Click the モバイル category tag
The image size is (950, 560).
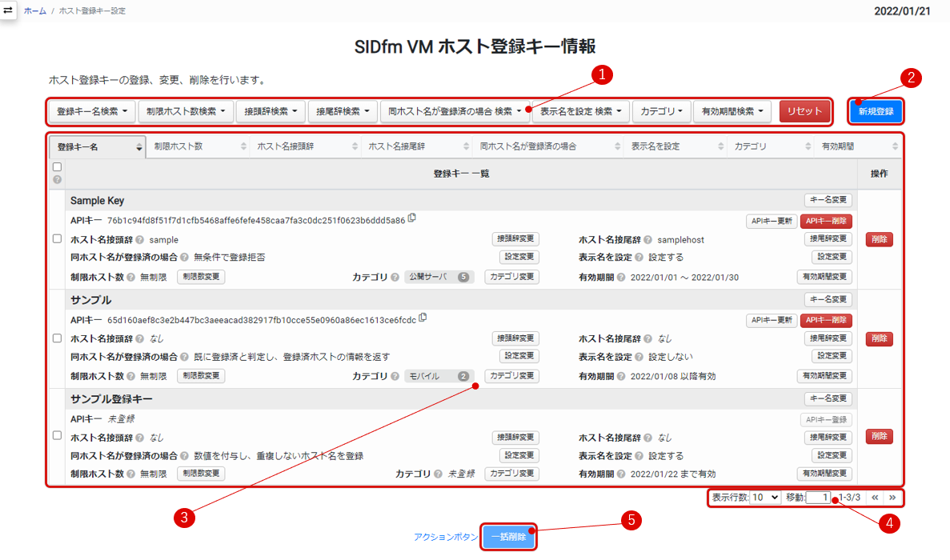pos(439,376)
